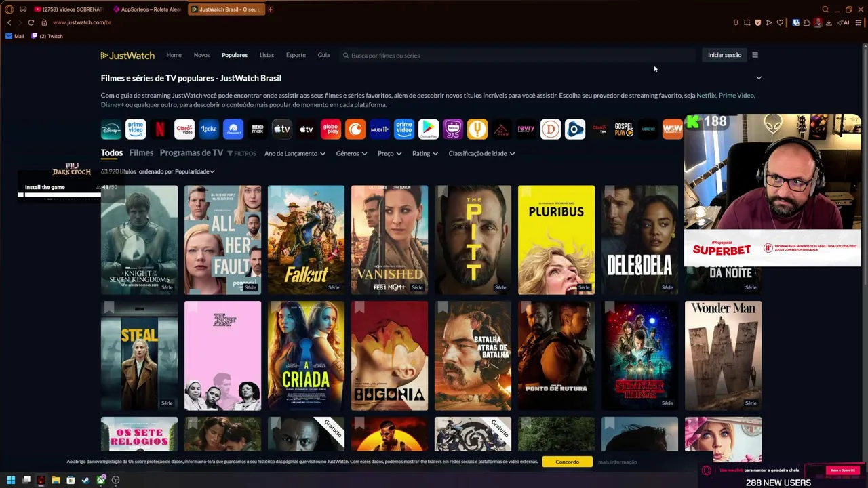868x488 pixels.
Task: Open the Preço filter dropdown
Action: pyautogui.click(x=389, y=153)
